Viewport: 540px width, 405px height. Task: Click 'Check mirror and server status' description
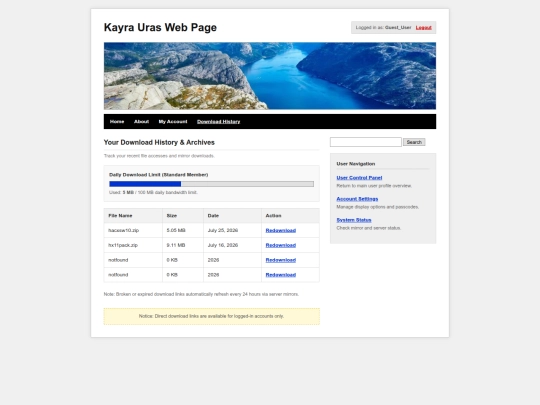point(368,228)
